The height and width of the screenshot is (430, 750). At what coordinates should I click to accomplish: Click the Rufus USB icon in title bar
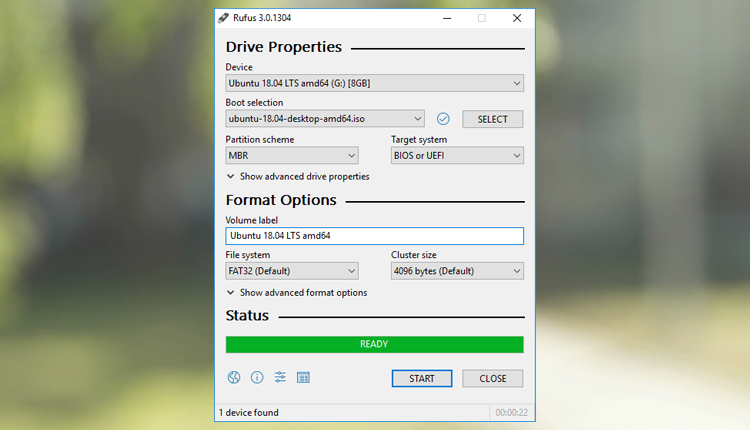pyautogui.click(x=223, y=18)
